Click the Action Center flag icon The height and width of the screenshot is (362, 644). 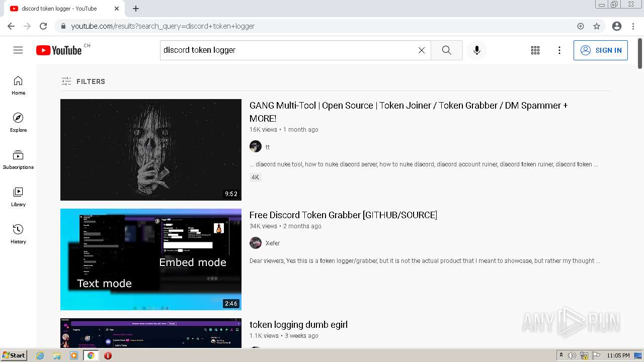coord(596,355)
